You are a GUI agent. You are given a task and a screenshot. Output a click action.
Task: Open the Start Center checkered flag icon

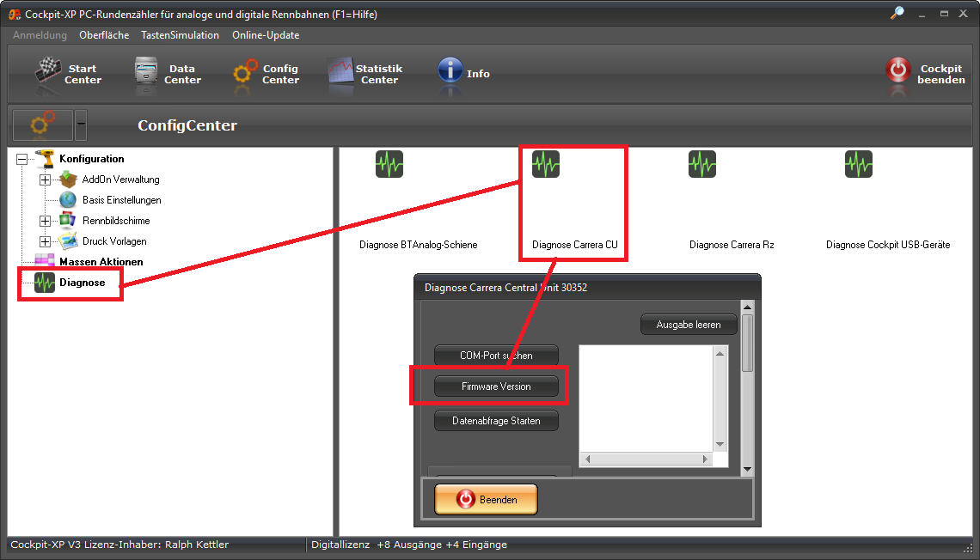coord(47,70)
